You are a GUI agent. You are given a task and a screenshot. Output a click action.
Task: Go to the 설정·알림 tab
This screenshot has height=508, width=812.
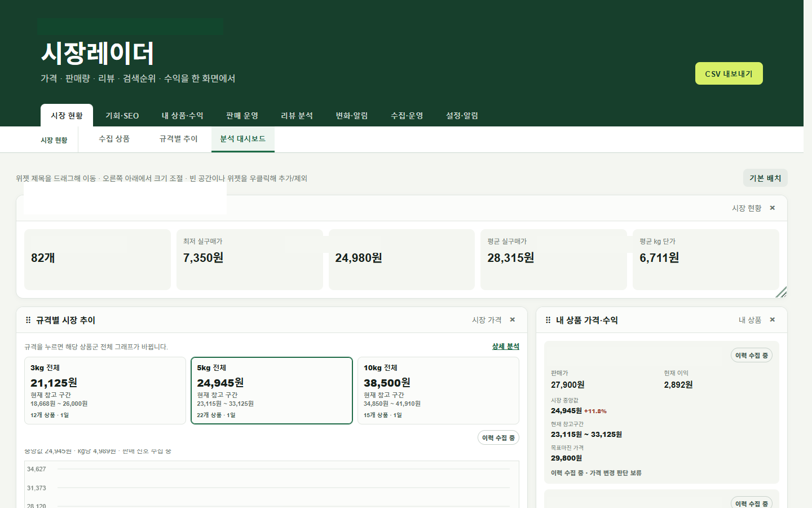[462, 116]
